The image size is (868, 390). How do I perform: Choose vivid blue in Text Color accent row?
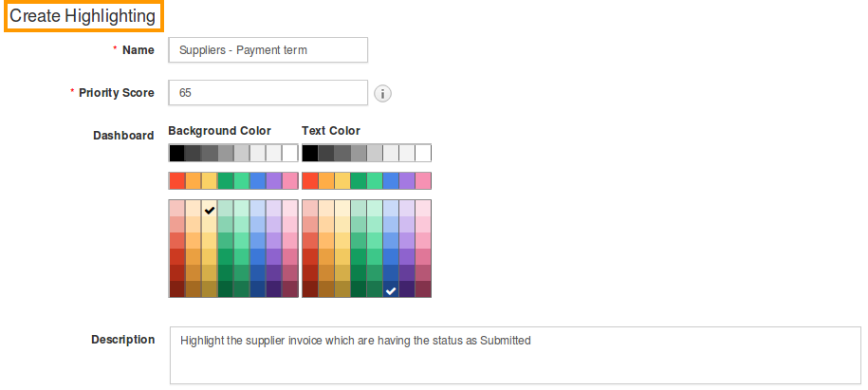point(391,180)
